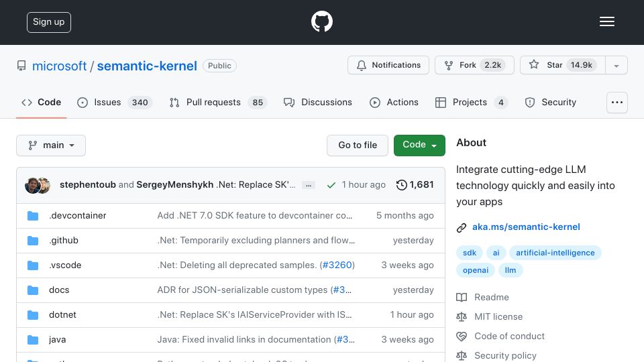Image resolution: width=644 pixels, height=362 pixels.
Task: Click the commit history clock icon
Action: point(401,185)
